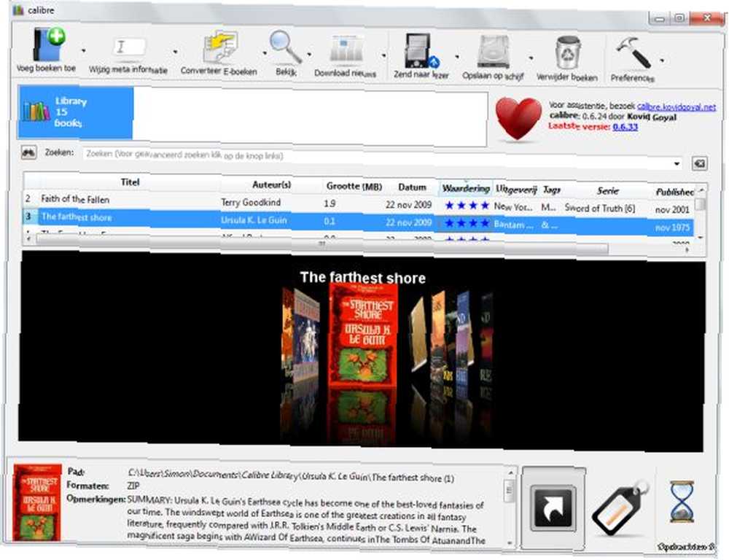The width and height of the screenshot is (729, 560).
Task: Sort by Datum column header
Action: 412,187
